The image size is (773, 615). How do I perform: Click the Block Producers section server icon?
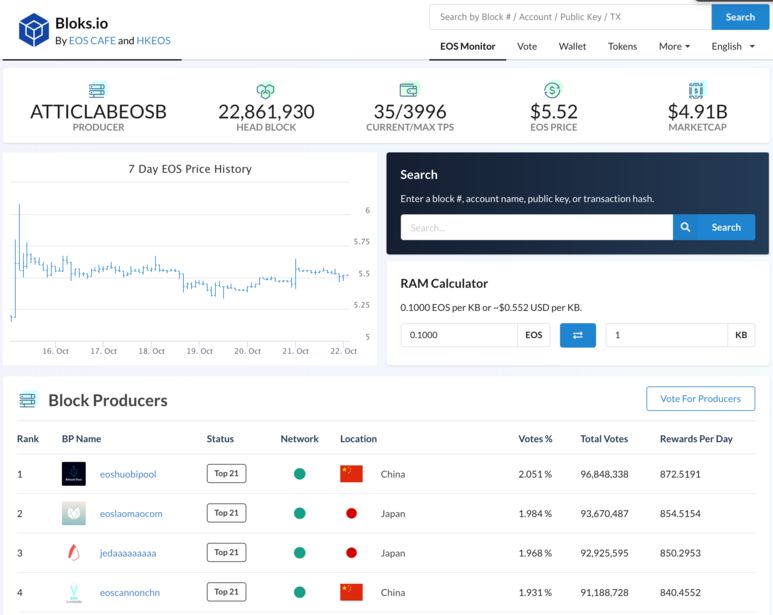pyautogui.click(x=28, y=400)
